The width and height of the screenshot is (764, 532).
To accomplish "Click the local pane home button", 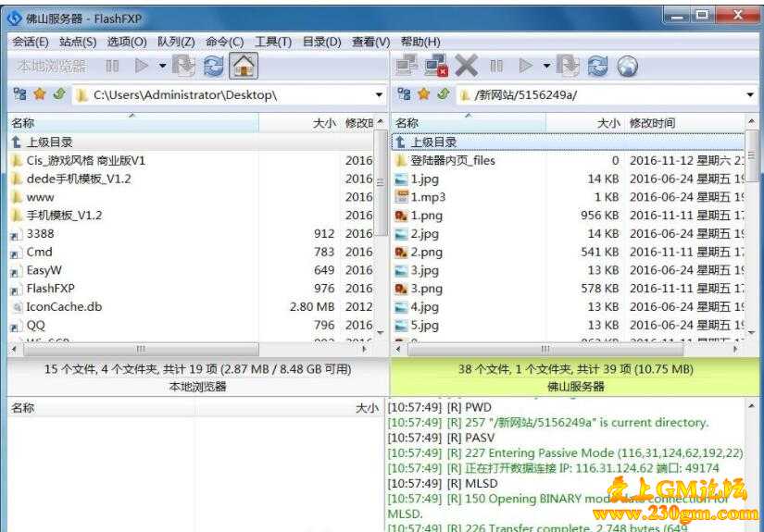I will point(244,66).
